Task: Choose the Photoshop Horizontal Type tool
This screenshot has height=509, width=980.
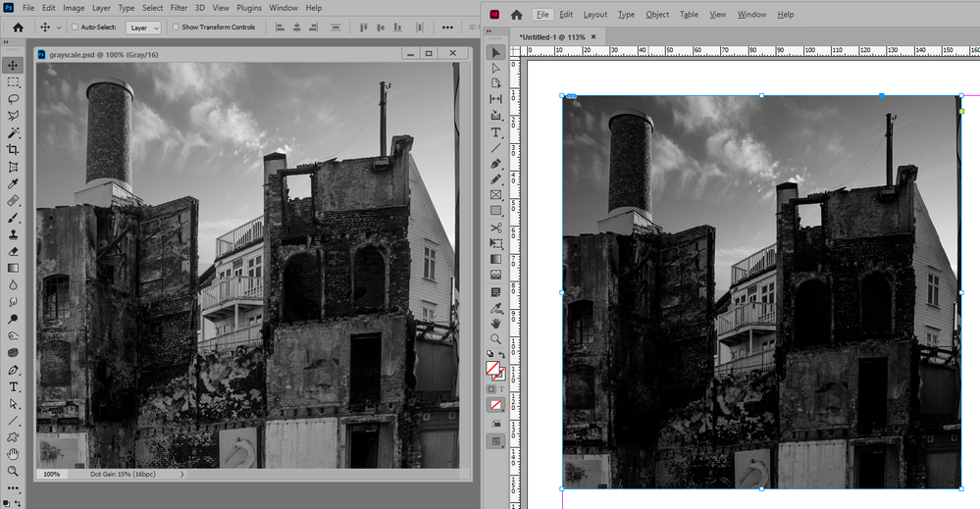Action: [14, 387]
